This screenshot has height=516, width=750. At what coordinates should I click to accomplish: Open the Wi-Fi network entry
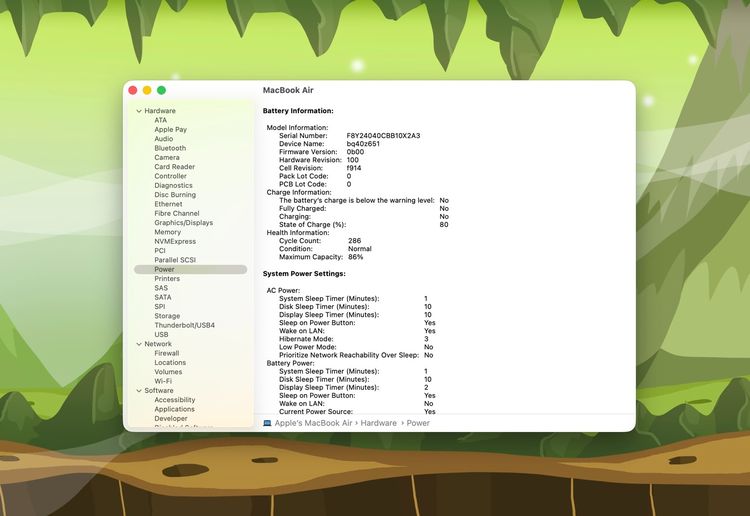click(x=163, y=381)
